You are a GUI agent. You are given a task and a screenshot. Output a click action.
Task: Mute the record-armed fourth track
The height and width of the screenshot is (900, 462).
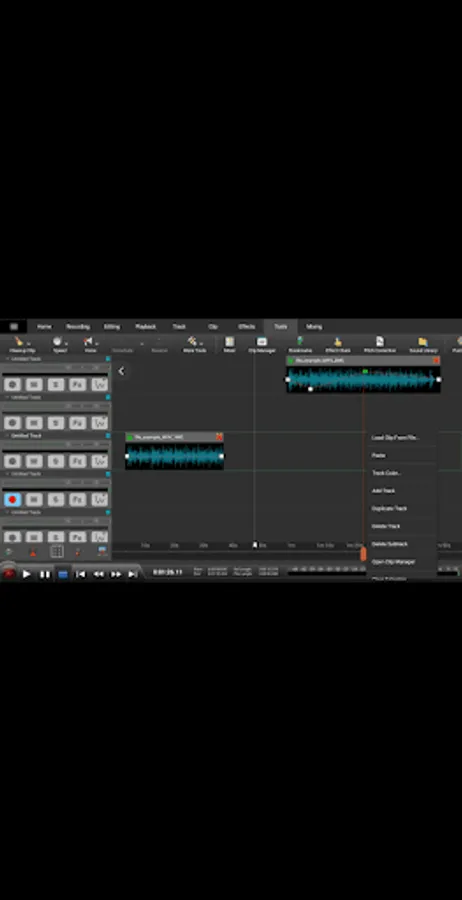coord(34,499)
